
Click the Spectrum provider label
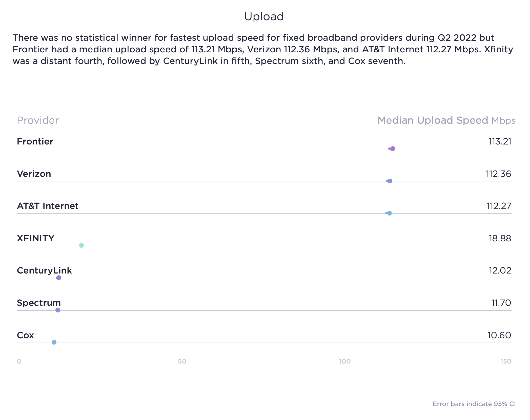click(39, 303)
